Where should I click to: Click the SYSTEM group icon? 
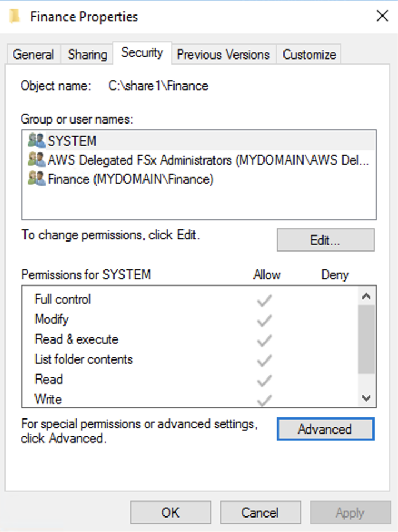[36, 140]
